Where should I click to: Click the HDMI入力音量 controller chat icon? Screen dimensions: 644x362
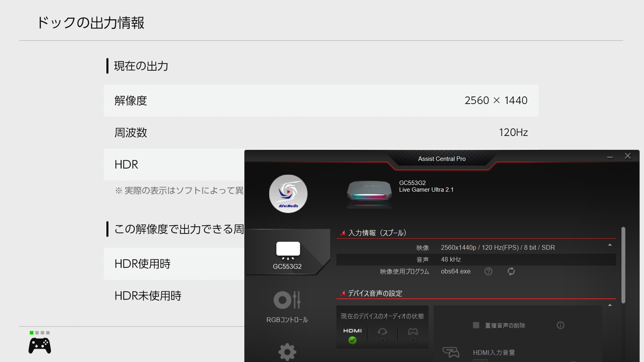pyautogui.click(x=451, y=352)
